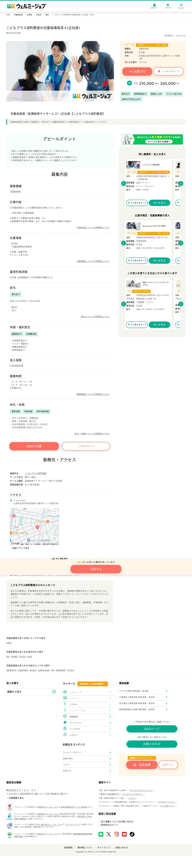Show previous card in 広島市南区・児童指導員の求人 carousel
The height and width of the screenshot is (868, 192).
coord(124,243)
